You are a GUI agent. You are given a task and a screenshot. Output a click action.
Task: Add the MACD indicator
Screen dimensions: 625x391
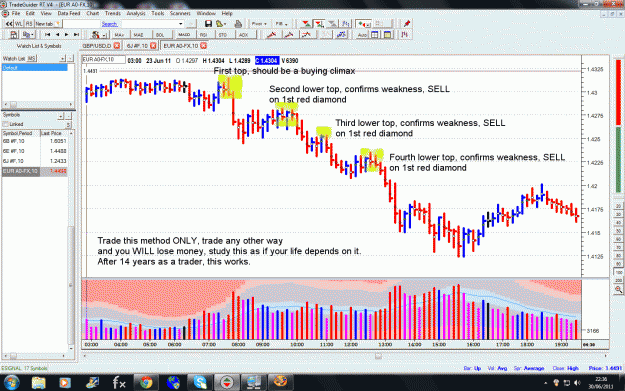(x=184, y=35)
